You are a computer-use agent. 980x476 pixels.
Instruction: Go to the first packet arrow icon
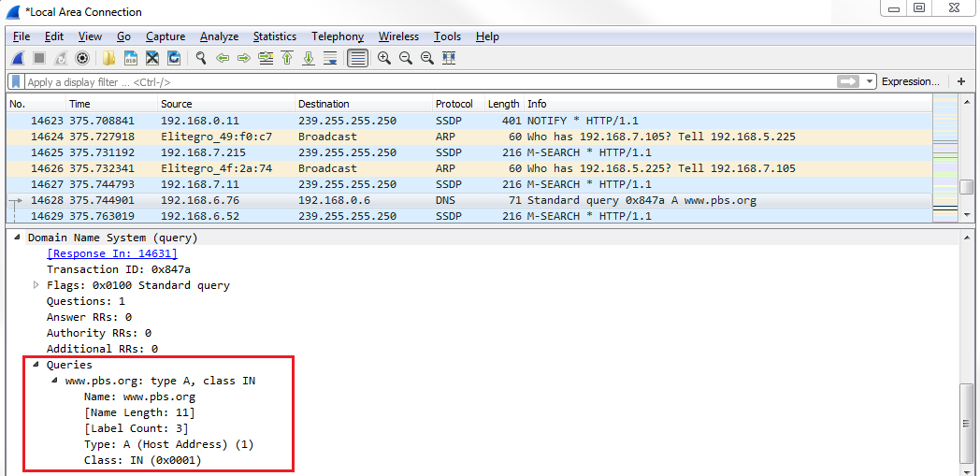287,58
